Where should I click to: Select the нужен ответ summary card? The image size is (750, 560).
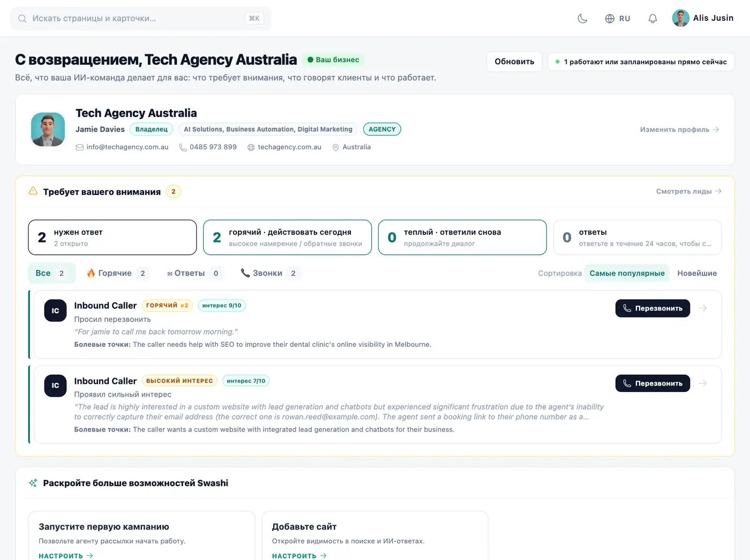(112, 237)
